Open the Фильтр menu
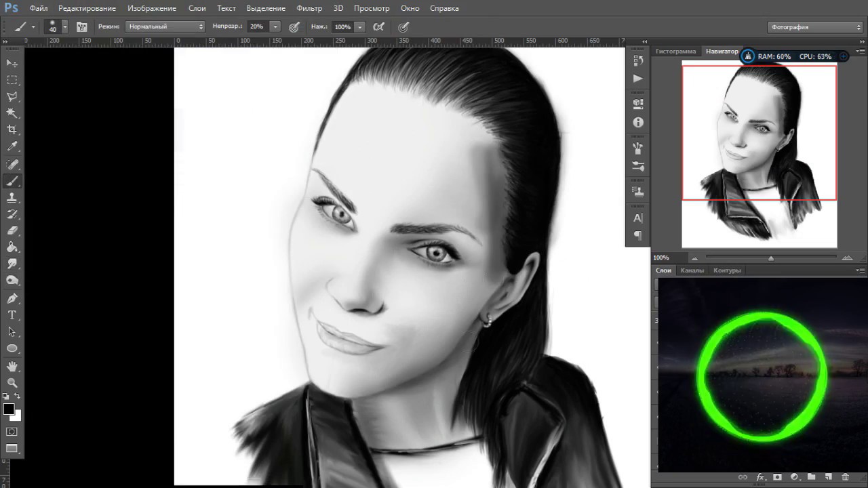 309,8
